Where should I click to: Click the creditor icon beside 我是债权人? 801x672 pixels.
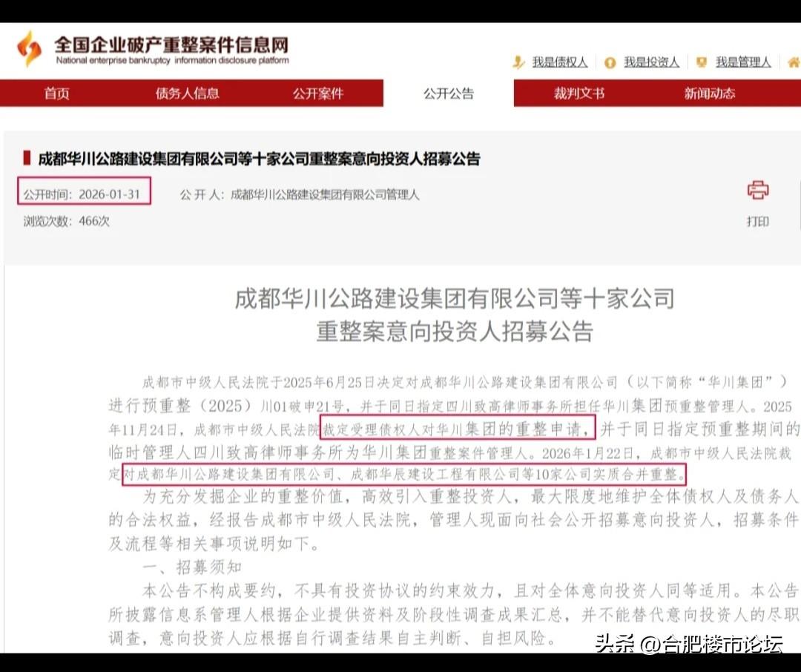(518, 62)
